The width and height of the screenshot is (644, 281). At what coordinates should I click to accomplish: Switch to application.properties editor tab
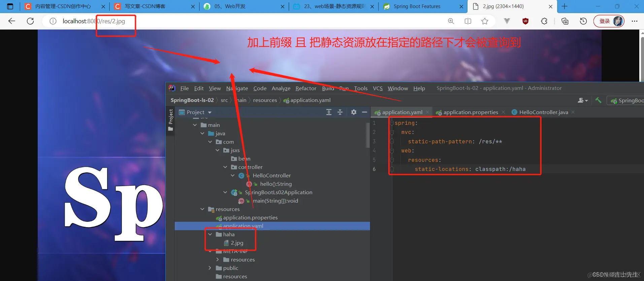[471, 112]
